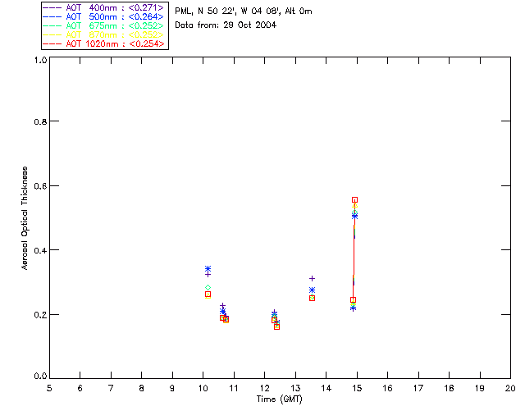Click the 0.0 label on the y-axis
The image size is (525, 420).
[40, 377]
